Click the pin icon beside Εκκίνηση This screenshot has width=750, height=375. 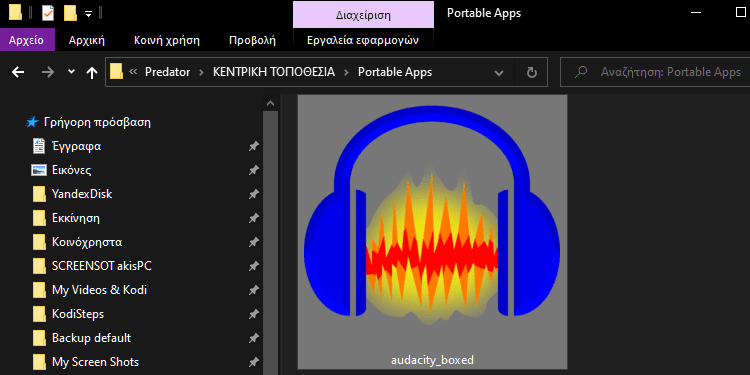coord(254,219)
